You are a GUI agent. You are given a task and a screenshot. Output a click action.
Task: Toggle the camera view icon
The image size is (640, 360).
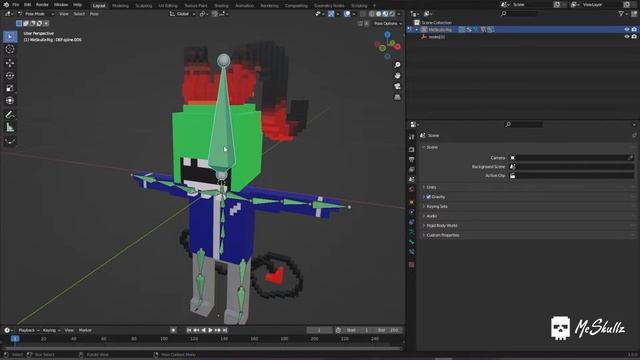(397, 86)
